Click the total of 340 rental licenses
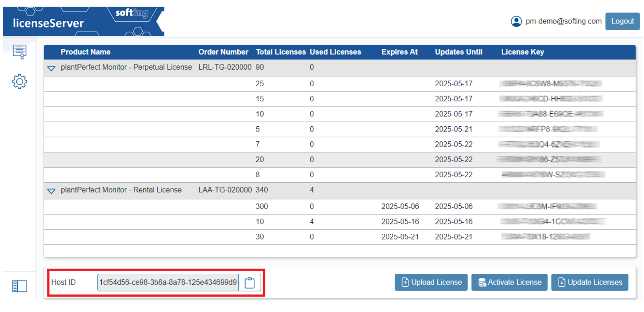This screenshot has width=644, height=312. [x=262, y=190]
